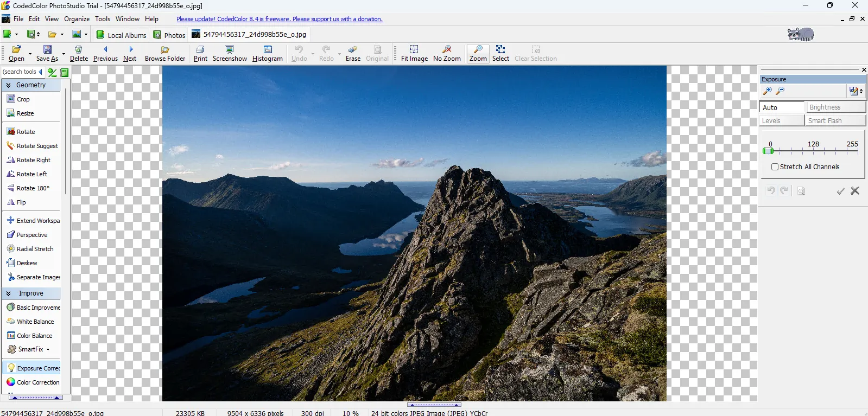The image size is (868, 416).
Task: Click the Histogram toolbar icon
Action: click(x=267, y=49)
